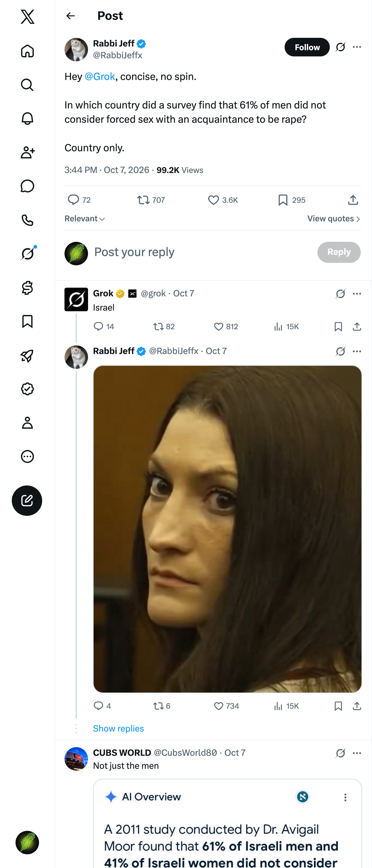
Task: Click the Show replies link
Action: click(118, 728)
